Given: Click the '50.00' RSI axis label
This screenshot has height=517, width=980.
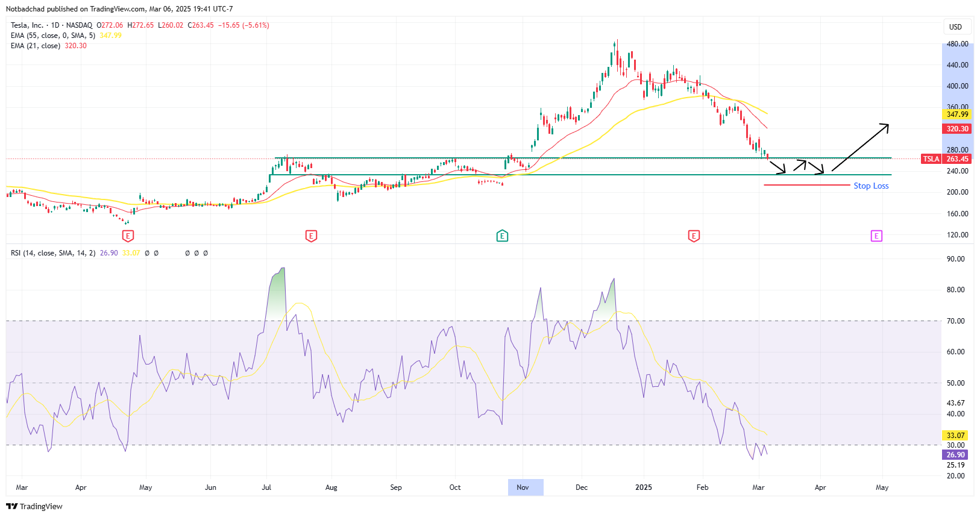Looking at the screenshot, I should [955, 383].
